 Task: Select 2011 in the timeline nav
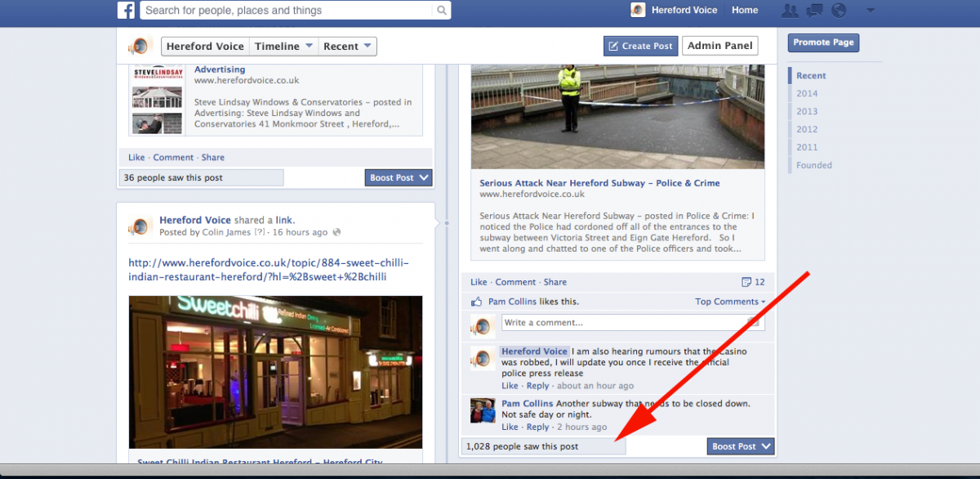pos(807,147)
